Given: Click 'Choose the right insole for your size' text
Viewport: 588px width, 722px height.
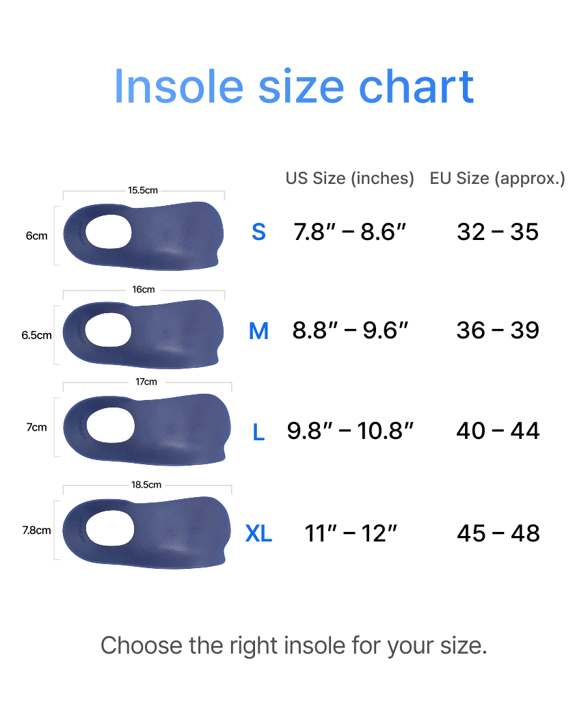Looking at the screenshot, I should coord(294,645).
